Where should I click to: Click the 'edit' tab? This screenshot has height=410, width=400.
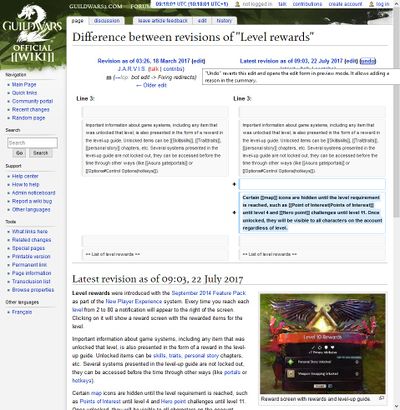point(202,21)
